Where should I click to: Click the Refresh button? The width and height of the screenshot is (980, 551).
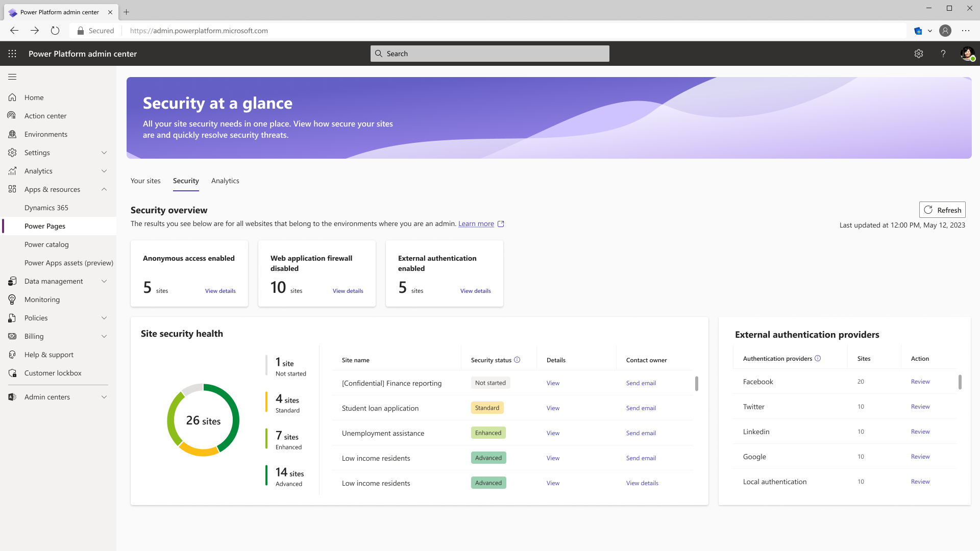click(942, 210)
